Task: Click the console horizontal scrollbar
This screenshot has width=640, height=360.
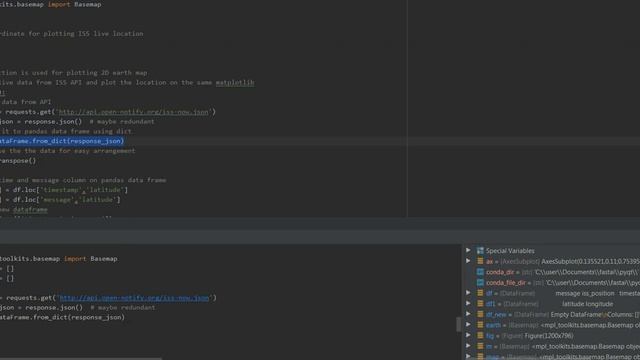Action: click(81, 358)
